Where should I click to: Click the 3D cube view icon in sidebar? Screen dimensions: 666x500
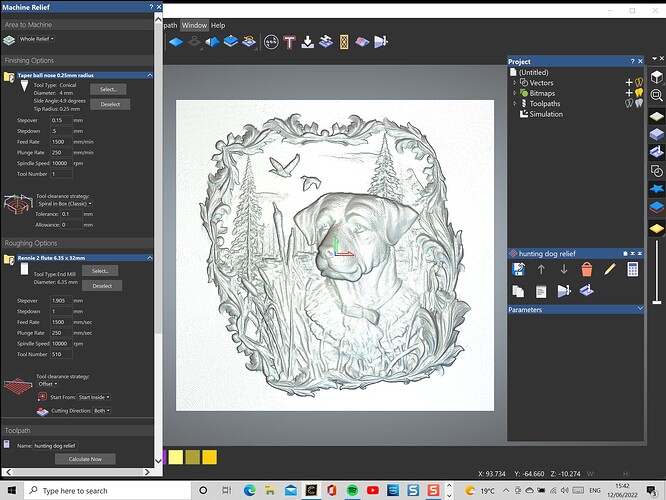pos(657,78)
